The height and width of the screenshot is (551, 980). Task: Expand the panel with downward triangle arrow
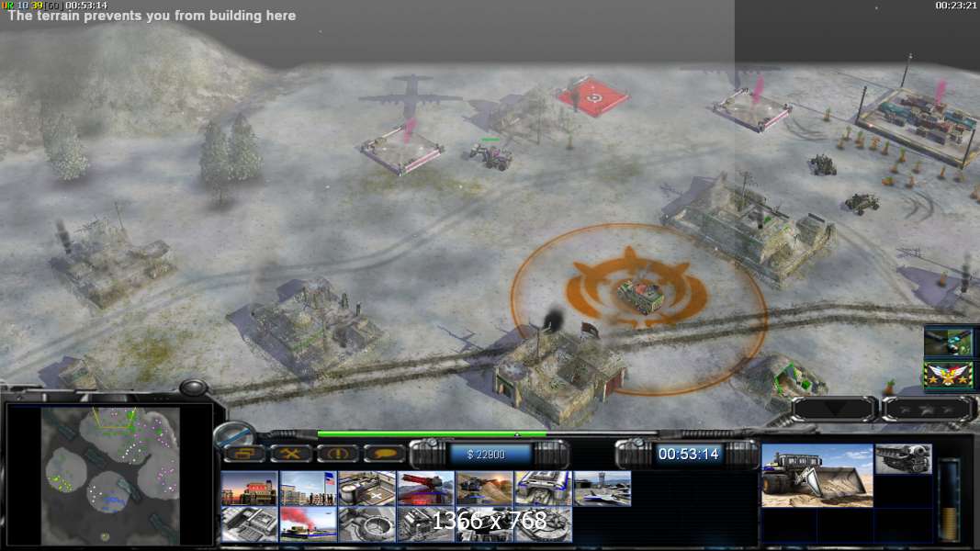[834, 410]
